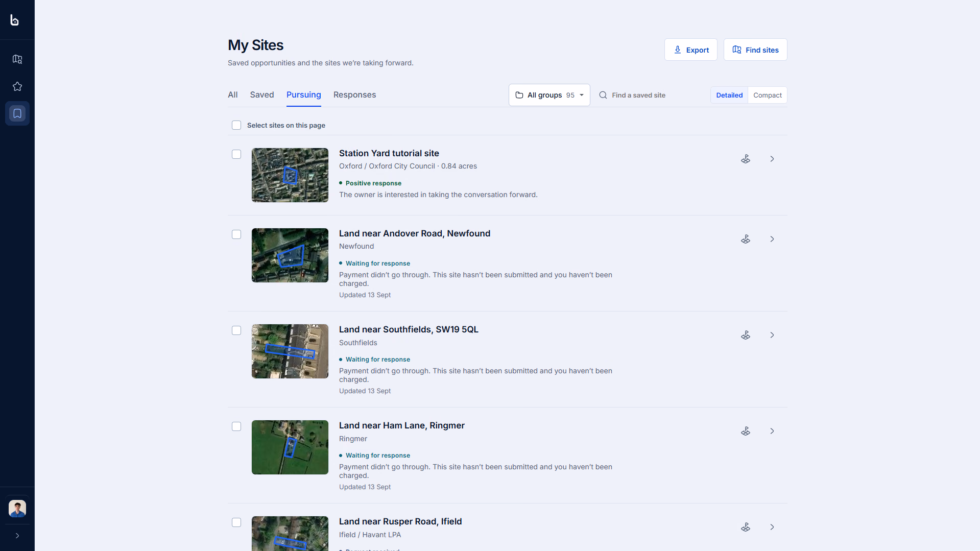Click the search magnifier icon

(603, 95)
